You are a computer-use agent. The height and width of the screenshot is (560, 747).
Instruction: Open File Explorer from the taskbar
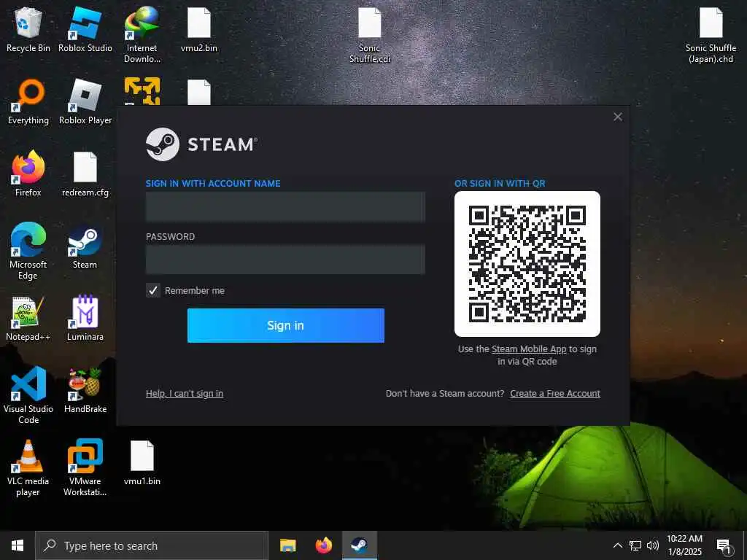pos(287,545)
